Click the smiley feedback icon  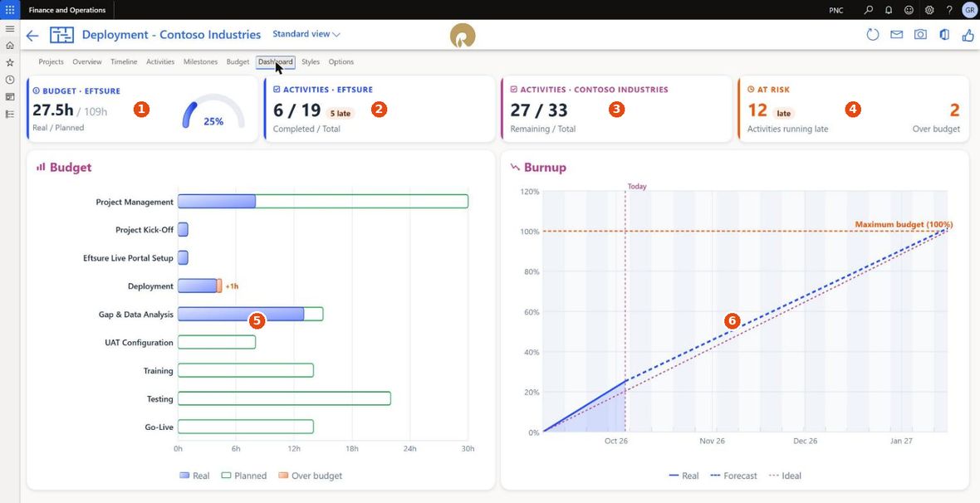click(909, 10)
